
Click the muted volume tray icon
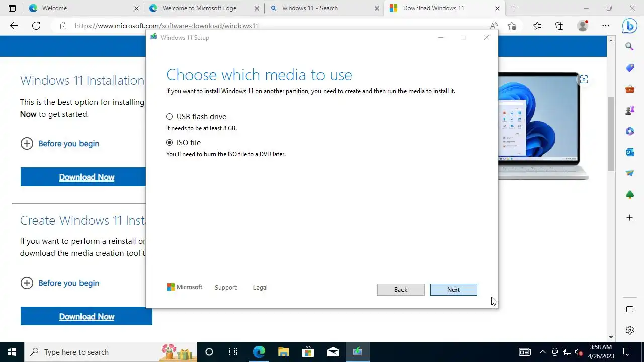pos(579,352)
